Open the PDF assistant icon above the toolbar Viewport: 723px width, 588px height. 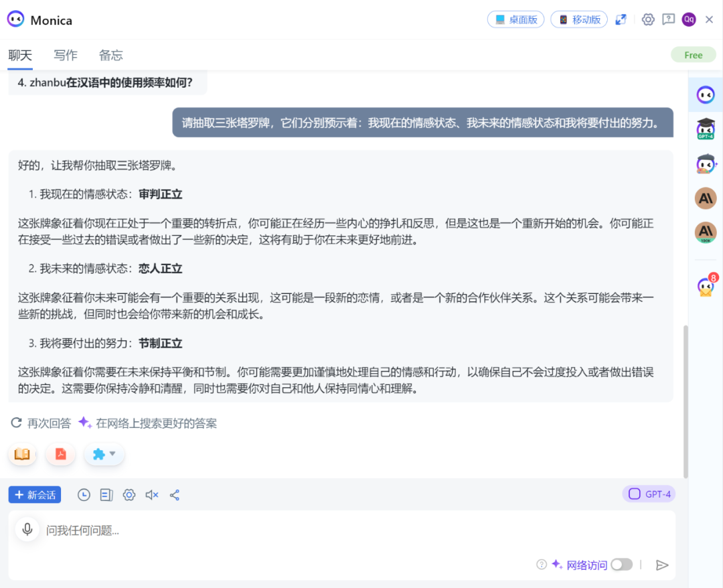pyautogui.click(x=60, y=453)
